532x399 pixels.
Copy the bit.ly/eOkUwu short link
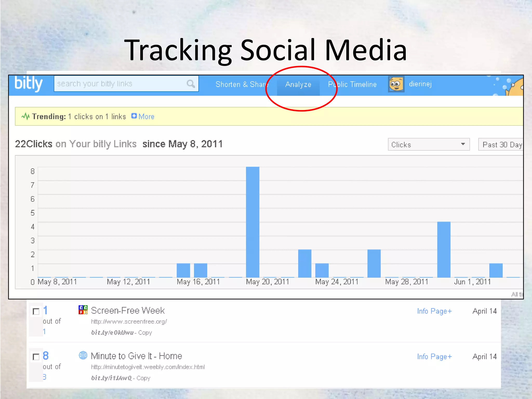[145, 332]
